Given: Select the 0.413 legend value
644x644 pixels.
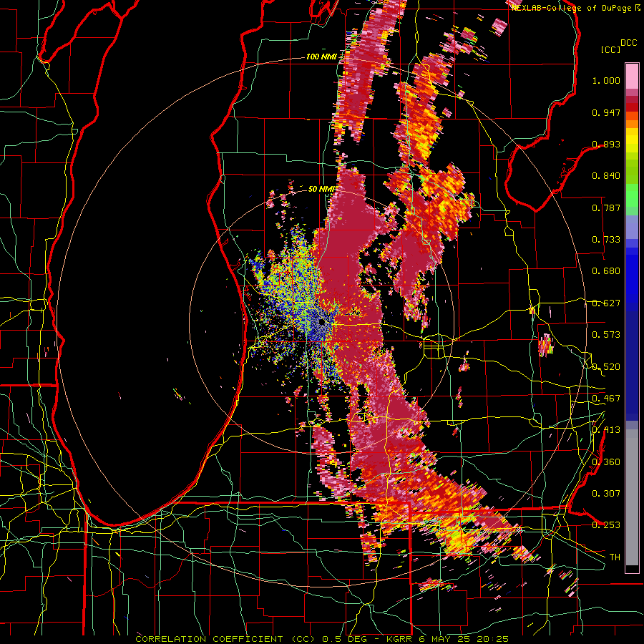Looking at the screenshot, I should point(606,430).
